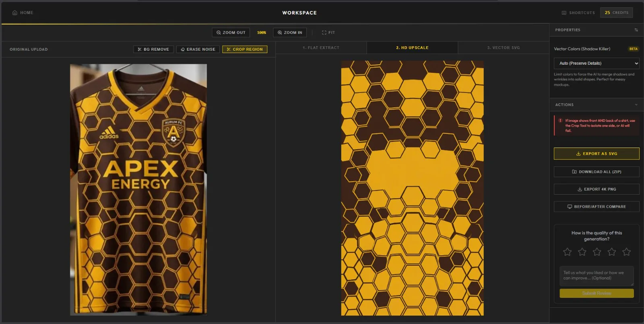Rate generation four stars
Viewport: 644px width, 324px height.
pyautogui.click(x=612, y=252)
